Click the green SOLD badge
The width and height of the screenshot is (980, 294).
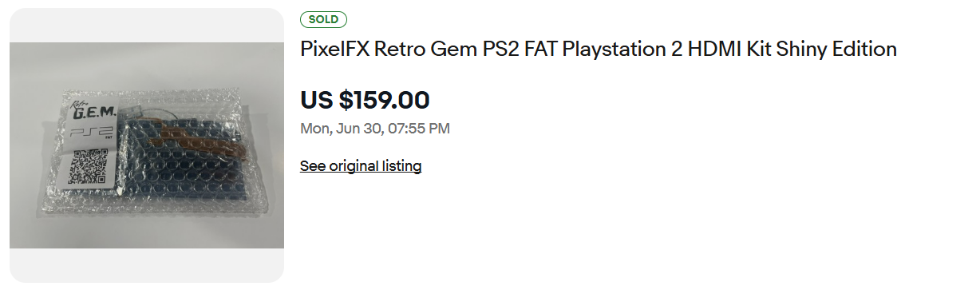[x=323, y=19]
